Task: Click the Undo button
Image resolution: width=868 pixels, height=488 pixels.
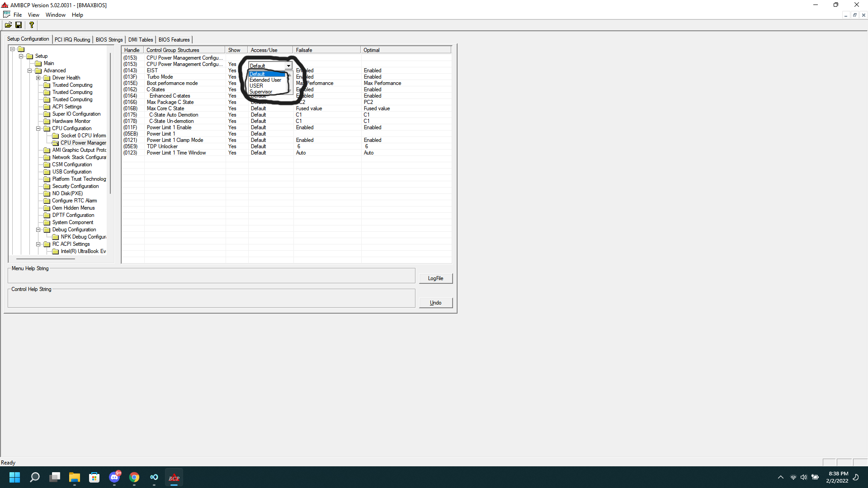Action: click(435, 303)
